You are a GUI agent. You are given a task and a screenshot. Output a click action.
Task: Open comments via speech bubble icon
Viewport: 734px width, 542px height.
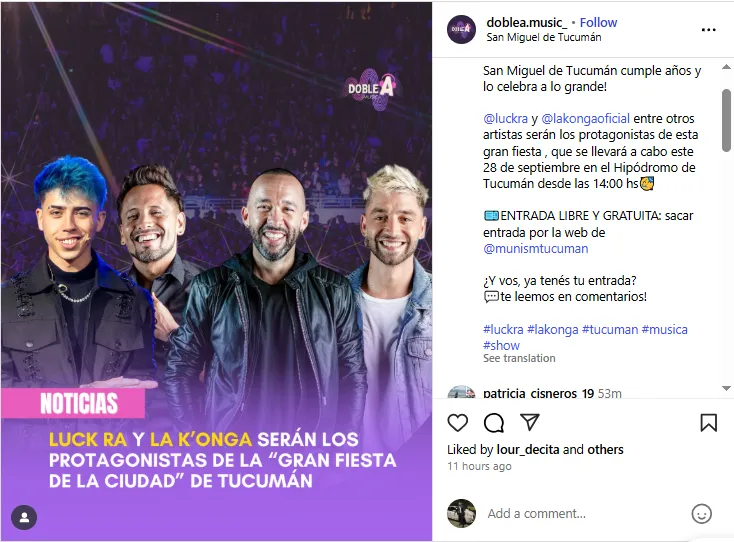[x=493, y=423]
